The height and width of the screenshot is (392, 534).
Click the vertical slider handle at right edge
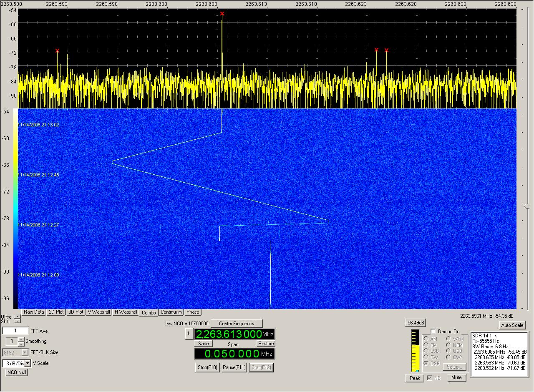[x=527, y=206]
